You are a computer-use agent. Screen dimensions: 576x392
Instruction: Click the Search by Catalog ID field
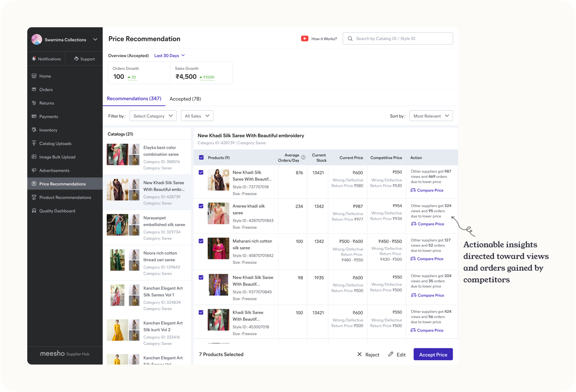point(398,39)
